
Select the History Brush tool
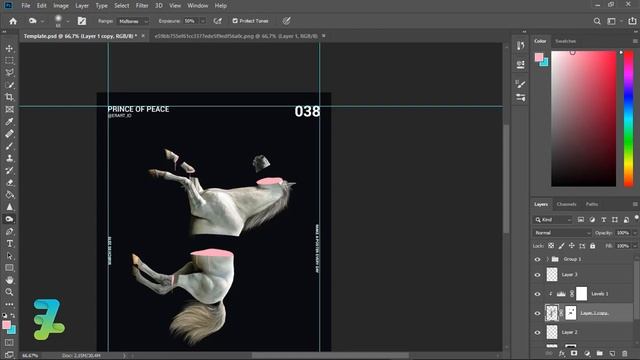click(x=9, y=171)
